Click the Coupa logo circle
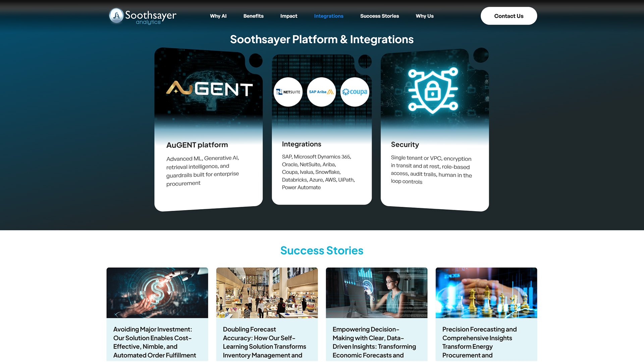Viewport: 644px width, 362px height. click(355, 92)
